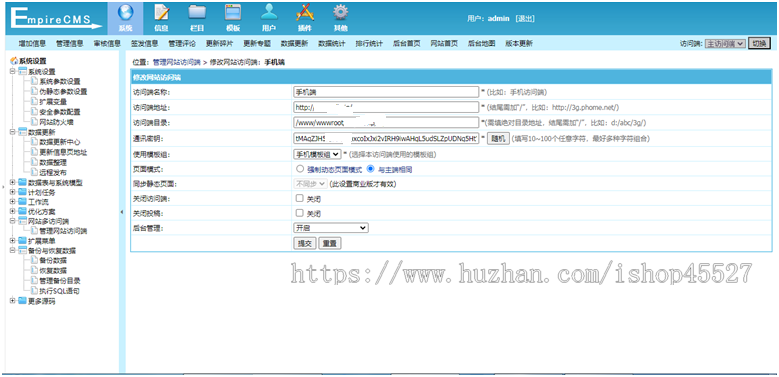779x377 pixels.
Task: Click the EmpireCMS logo
Action: 56,18
